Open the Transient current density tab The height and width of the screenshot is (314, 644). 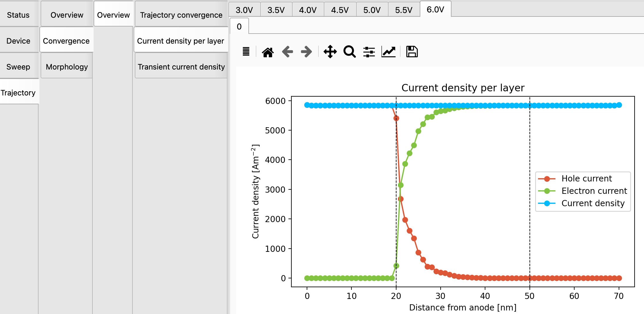[181, 67]
